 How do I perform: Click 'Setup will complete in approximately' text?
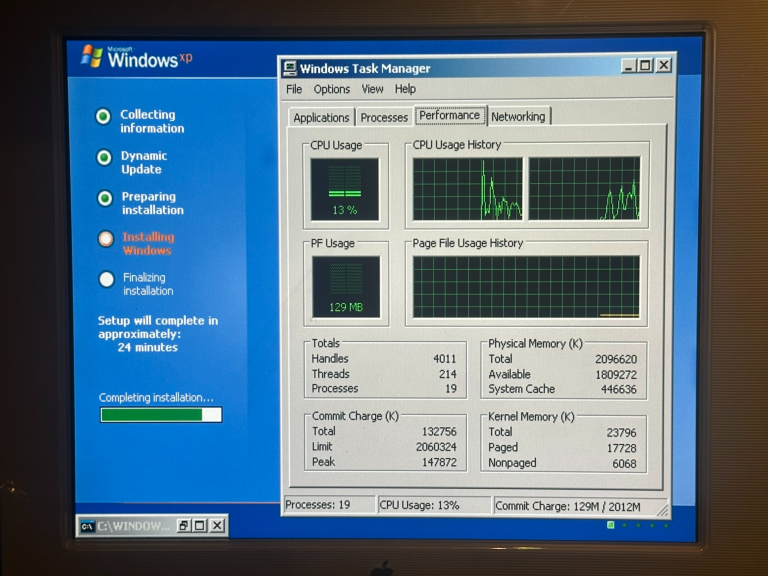[158, 327]
